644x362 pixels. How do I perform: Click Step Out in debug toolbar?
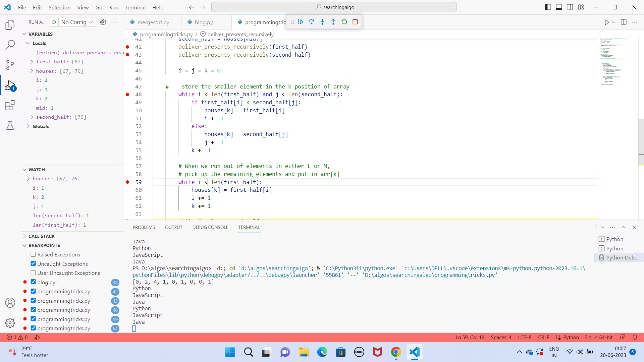click(x=333, y=22)
